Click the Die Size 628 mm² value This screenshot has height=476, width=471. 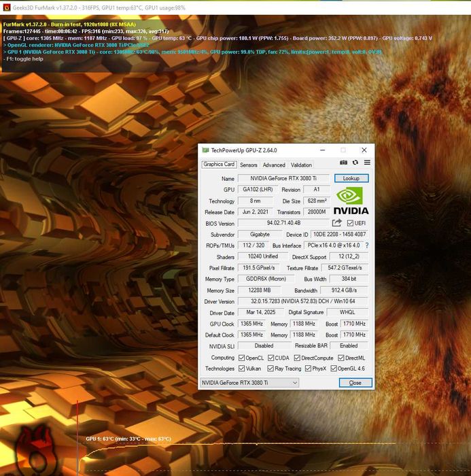click(x=317, y=201)
